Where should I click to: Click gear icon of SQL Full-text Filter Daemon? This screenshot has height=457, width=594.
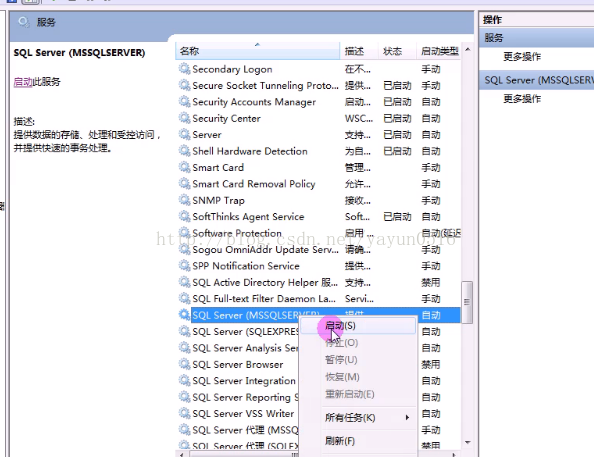click(x=184, y=299)
